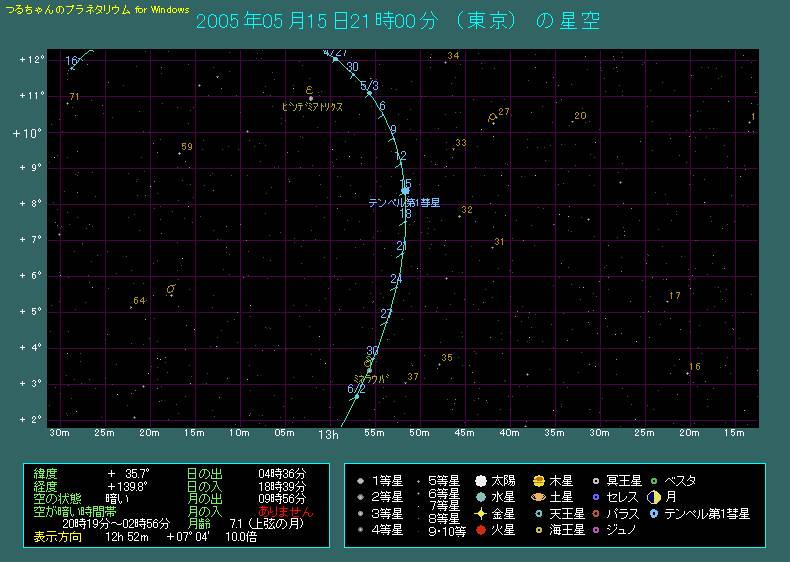Select the star labeled 59

[179, 153]
